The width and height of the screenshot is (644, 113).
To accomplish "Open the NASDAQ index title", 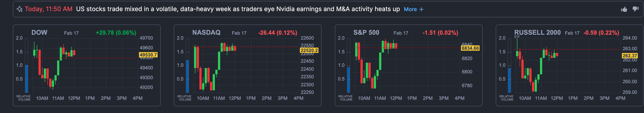I will tap(206, 32).
